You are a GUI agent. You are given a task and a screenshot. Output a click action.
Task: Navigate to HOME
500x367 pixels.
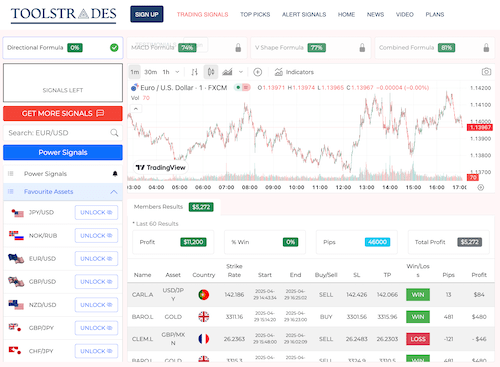(x=346, y=15)
